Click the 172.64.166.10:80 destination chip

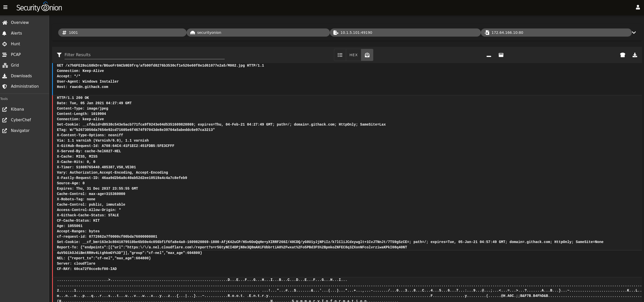556,33
